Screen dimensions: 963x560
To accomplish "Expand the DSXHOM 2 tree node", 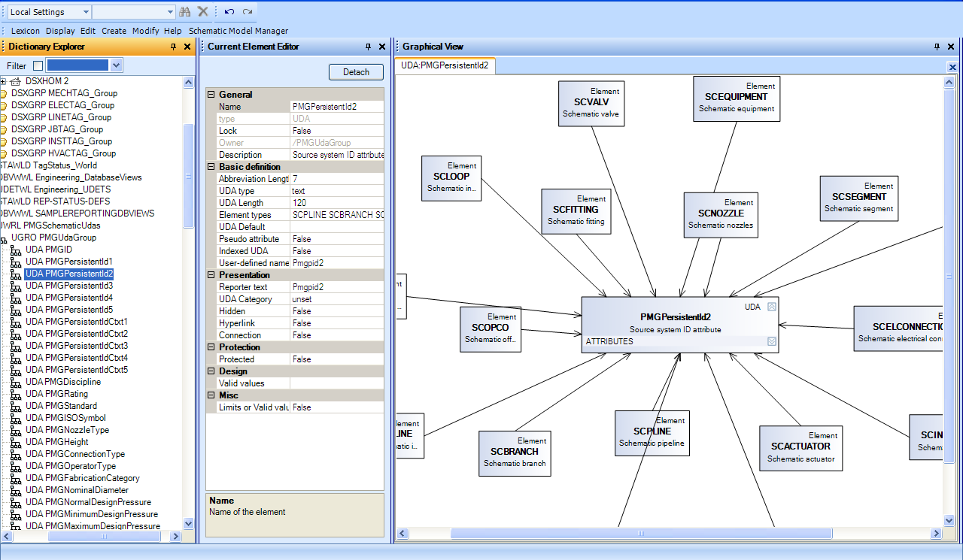I will click(3, 81).
